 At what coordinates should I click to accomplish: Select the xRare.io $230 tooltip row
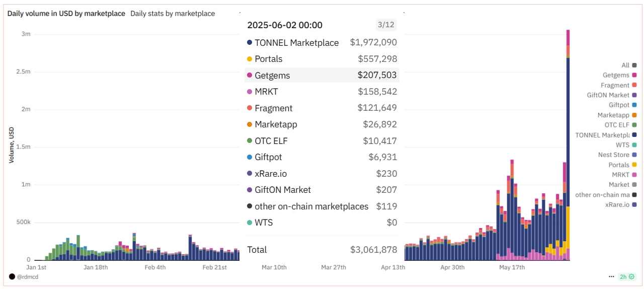(322, 174)
